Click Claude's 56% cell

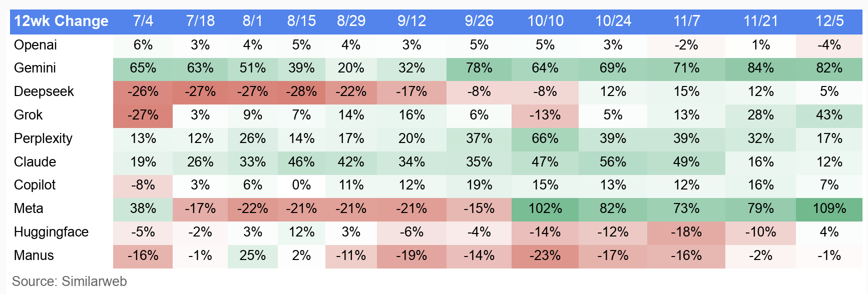point(613,162)
